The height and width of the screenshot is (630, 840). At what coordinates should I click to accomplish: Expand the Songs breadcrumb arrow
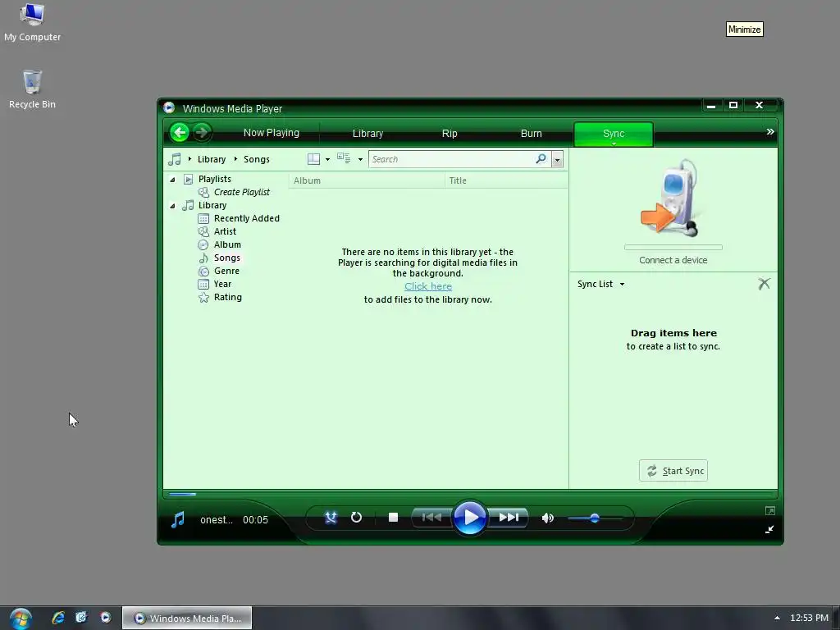pyautogui.click(x=235, y=159)
